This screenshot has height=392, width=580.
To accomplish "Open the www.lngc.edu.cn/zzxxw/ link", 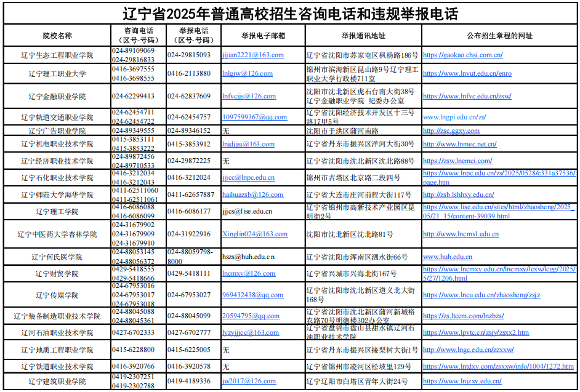I will tap(469, 350).
